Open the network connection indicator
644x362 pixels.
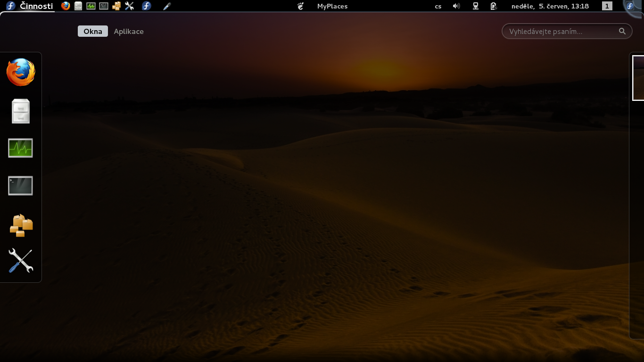[x=476, y=6]
